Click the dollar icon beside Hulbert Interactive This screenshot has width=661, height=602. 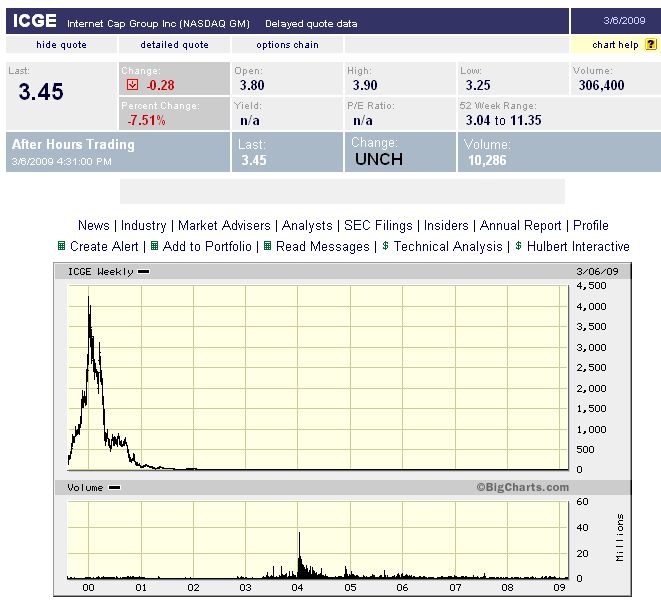pos(519,245)
